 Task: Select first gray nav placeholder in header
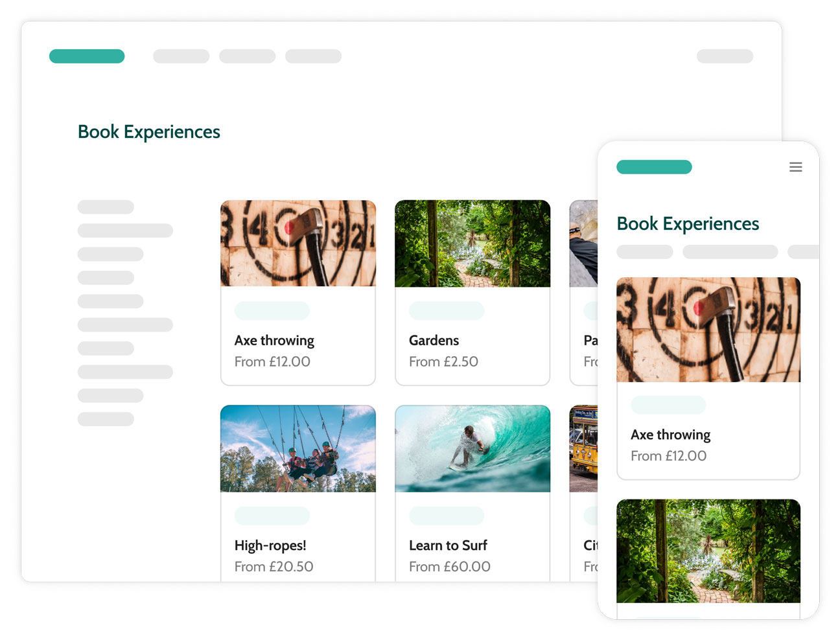click(181, 56)
